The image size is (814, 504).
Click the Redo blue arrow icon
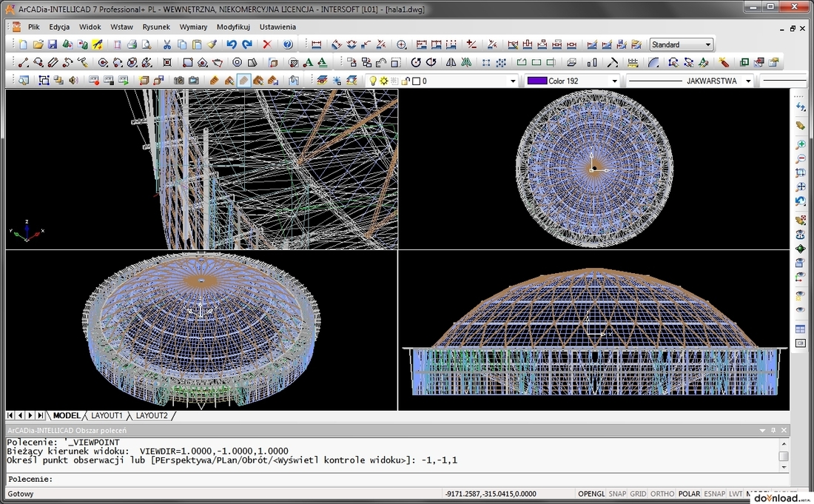point(247,44)
